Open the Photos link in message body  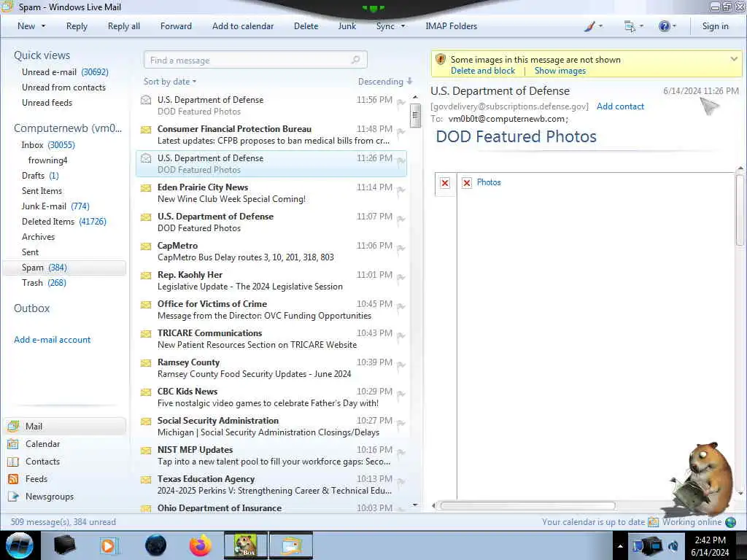(x=489, y=182)
